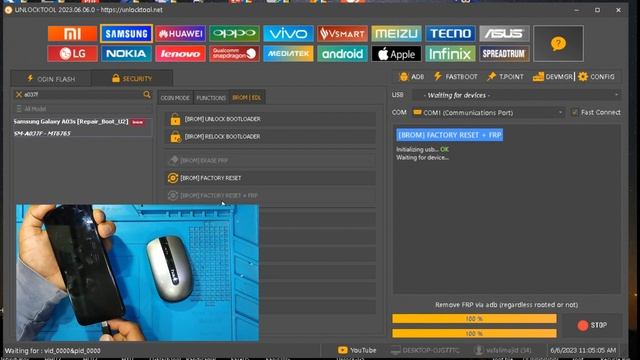Open the FUNCTIONS sub-tab

[211, 98]
